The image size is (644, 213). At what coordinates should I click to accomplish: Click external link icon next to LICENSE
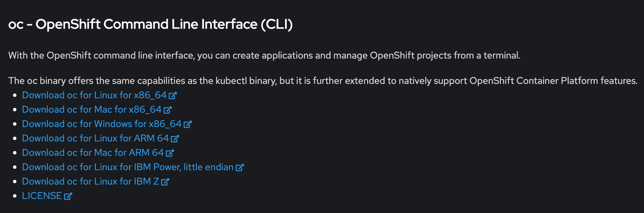(x=68, y=196)
